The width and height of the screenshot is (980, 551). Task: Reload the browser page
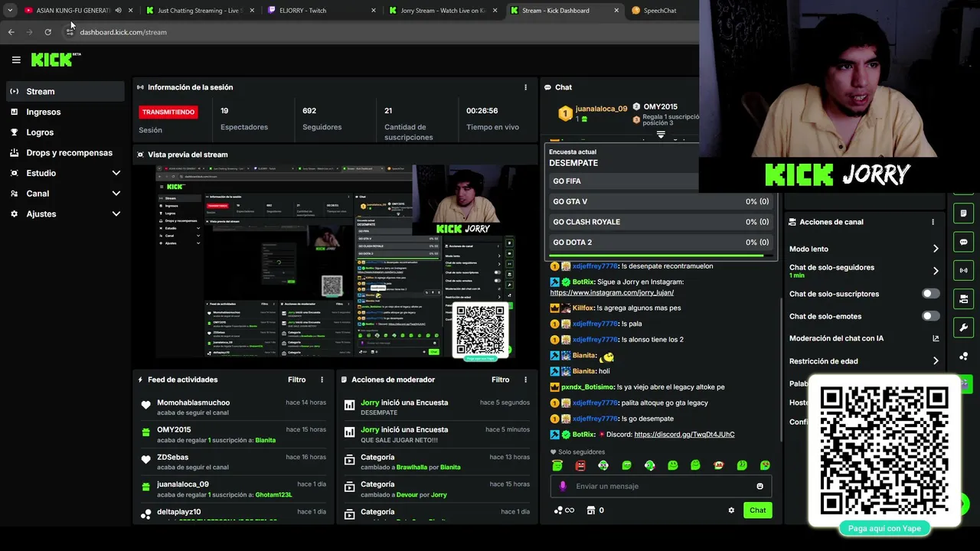coord(47,32)
